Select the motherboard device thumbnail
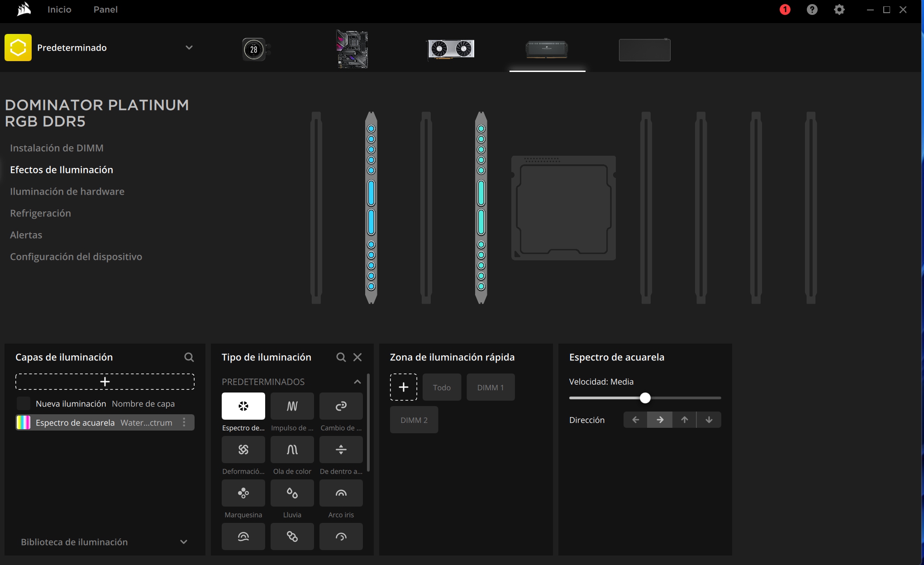The width and height of the screenshot is (924, 565). click(352, 49)
